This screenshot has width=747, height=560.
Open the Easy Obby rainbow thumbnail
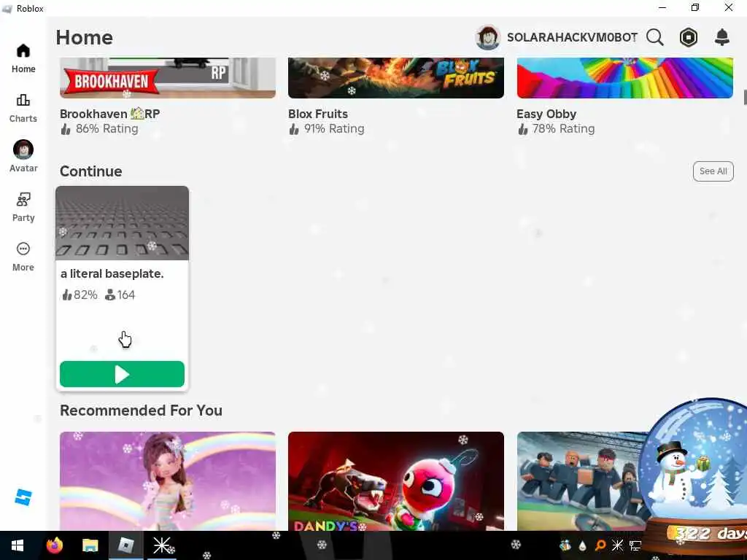[624, 78]
